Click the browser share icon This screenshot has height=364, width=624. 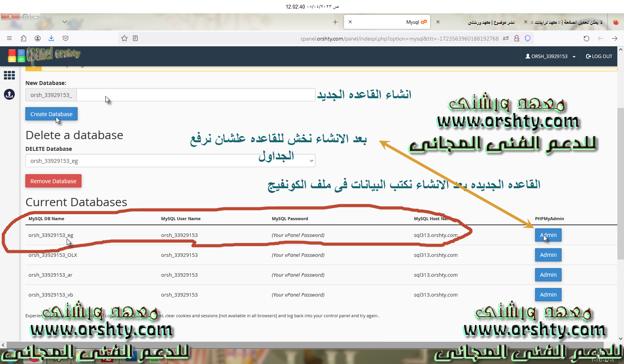coord(23,38)
